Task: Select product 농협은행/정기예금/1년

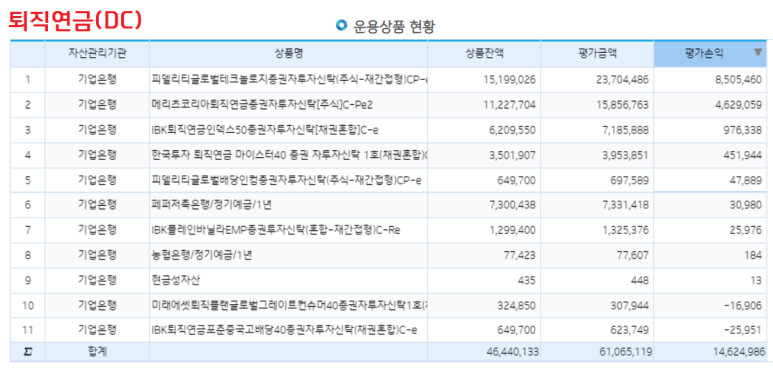Action: (202, 255)
